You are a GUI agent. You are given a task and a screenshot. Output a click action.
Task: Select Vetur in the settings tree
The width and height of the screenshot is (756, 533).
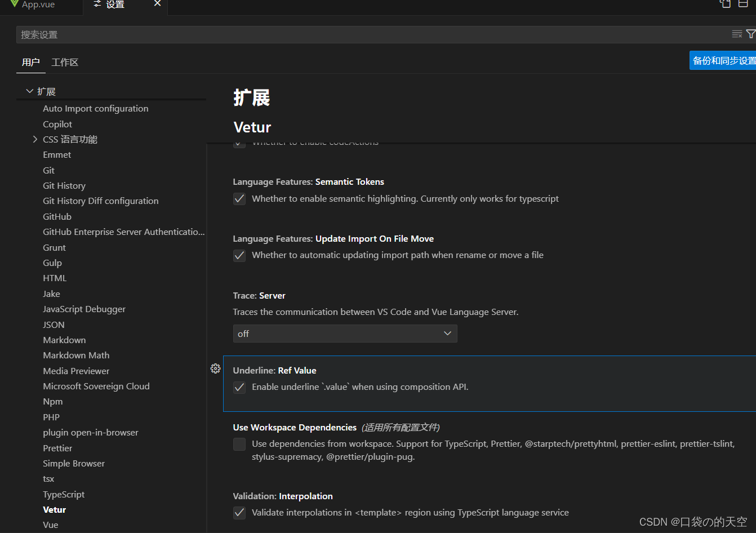(55, 510)
